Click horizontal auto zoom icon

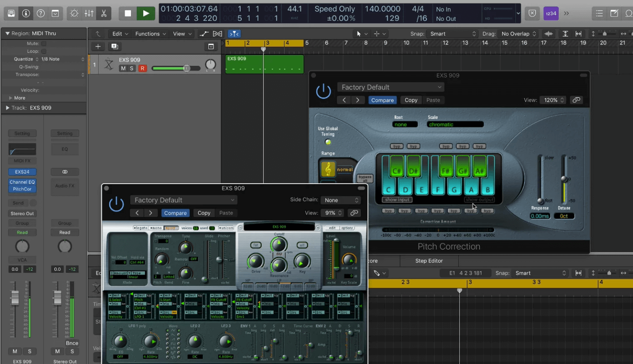click(x=578, y=34)
